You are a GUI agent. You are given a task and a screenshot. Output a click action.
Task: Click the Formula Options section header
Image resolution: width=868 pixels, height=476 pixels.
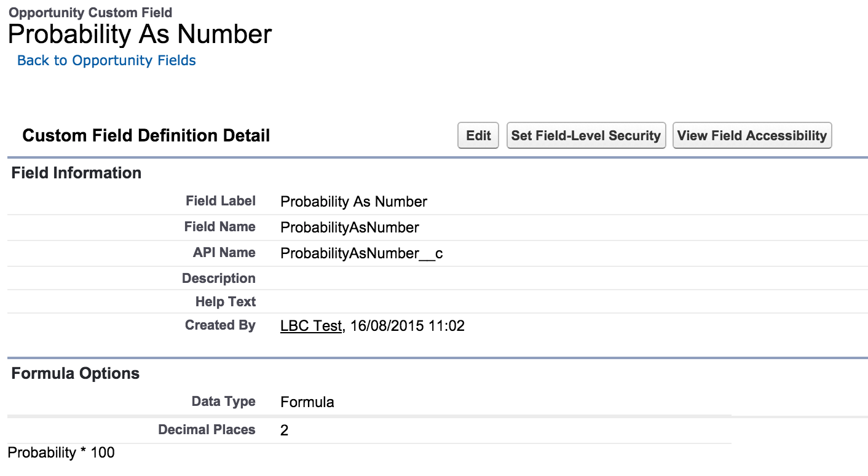click(75, 373)
